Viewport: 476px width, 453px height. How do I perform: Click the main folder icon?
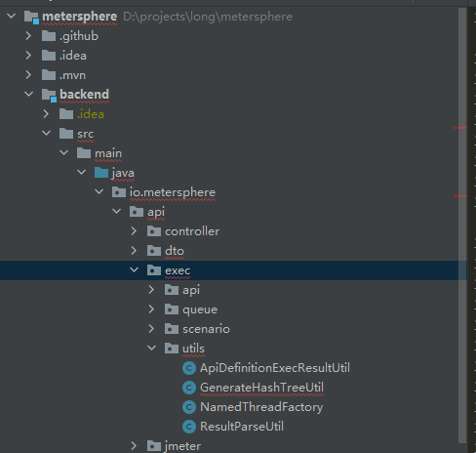coord(84,153)
